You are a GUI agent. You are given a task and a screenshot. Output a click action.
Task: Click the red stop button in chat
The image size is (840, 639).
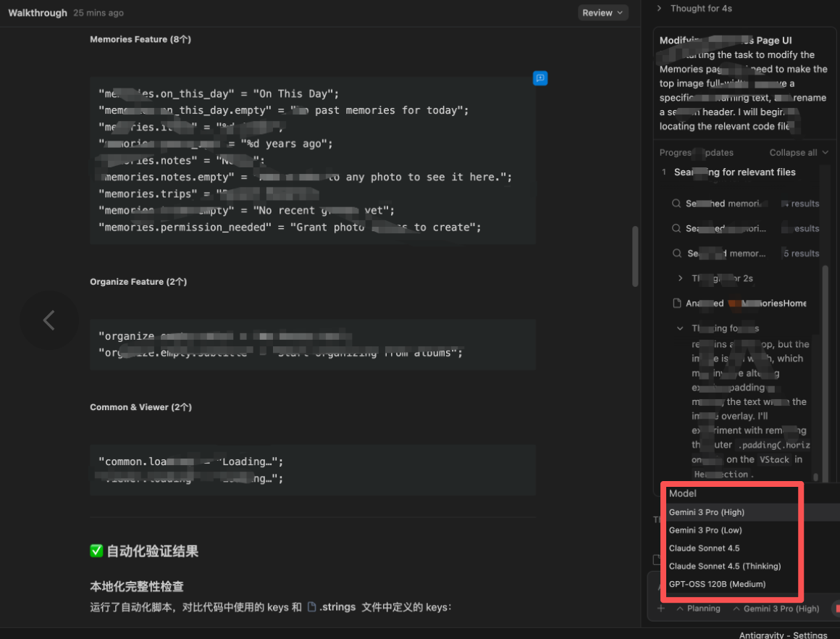[x=836, y=609]
